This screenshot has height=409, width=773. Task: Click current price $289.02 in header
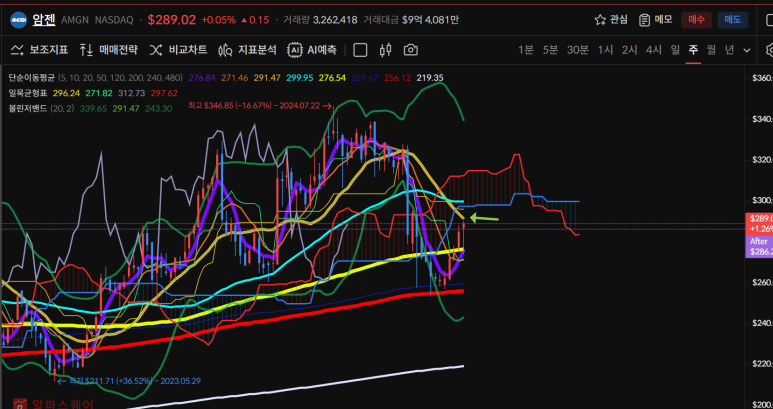(172, 20)
